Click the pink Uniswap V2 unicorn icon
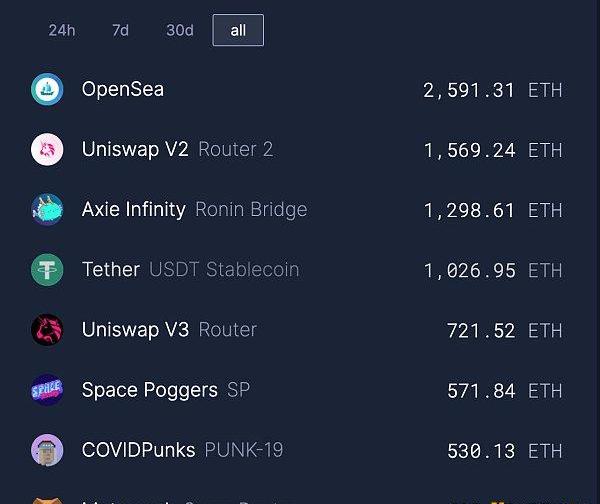This screenshot has height=504, width=600. click(47, 150)
